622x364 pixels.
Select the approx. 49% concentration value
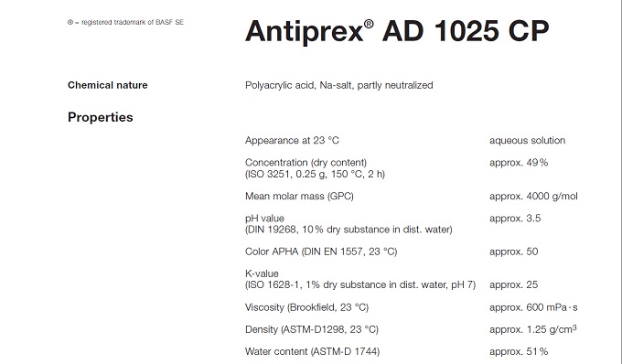click(519, 163)
